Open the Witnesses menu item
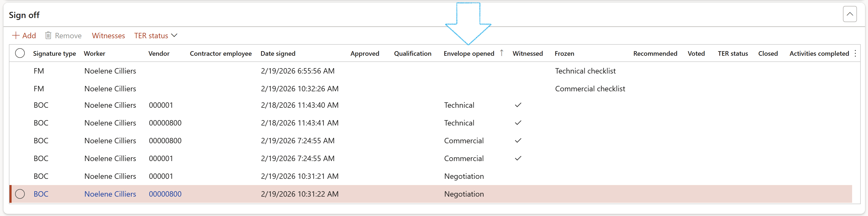The width and height of the screenshot is (868, 216). 108,36
